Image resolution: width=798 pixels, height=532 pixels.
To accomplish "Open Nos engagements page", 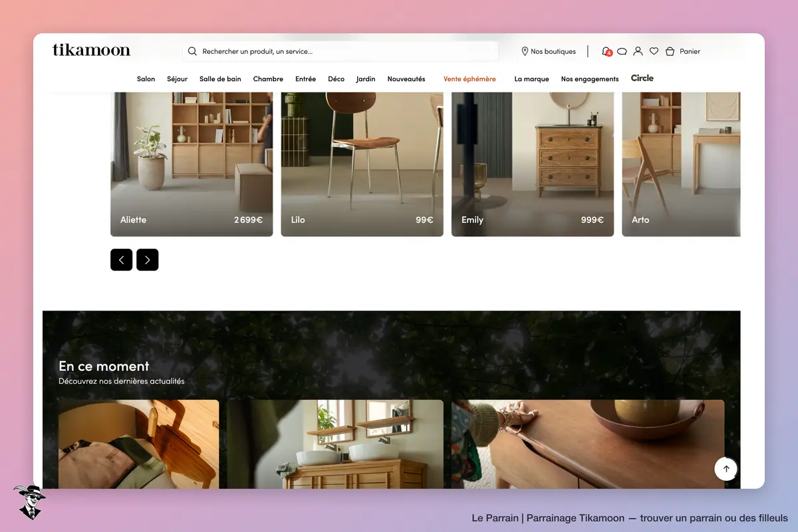I will (x=590, y=79).
